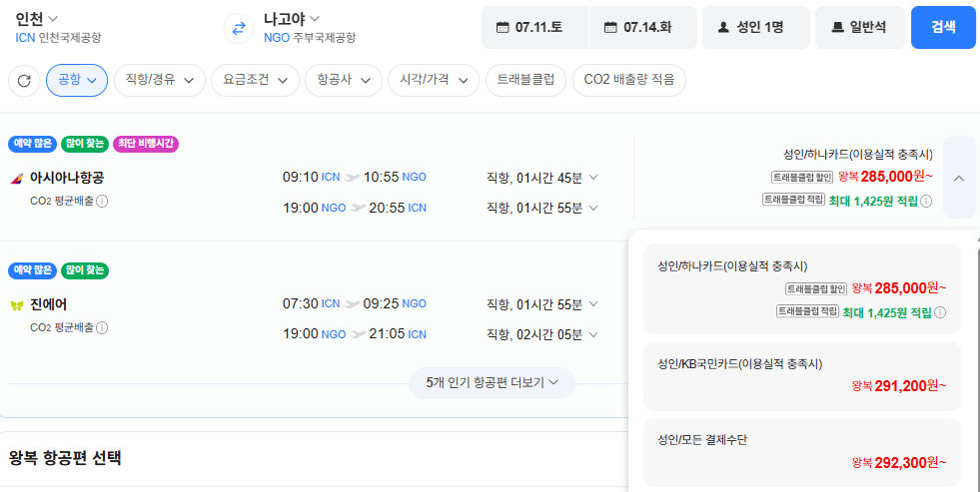Click 예약 많은 badge on Asiana flight

tap(33, 145)
